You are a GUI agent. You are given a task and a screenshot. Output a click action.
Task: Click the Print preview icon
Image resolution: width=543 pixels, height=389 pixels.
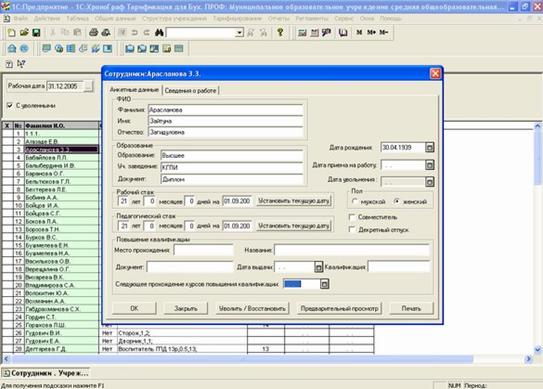[x=106, y=33]
